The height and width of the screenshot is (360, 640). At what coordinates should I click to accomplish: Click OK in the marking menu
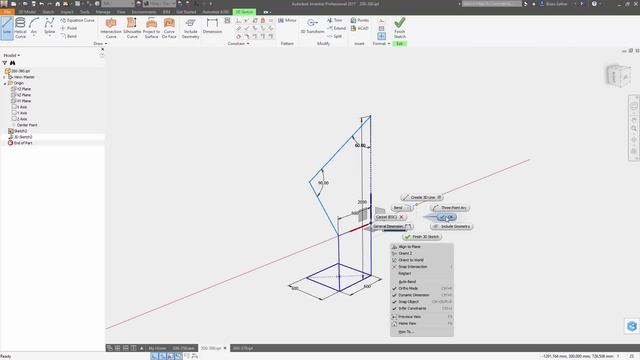446,217
